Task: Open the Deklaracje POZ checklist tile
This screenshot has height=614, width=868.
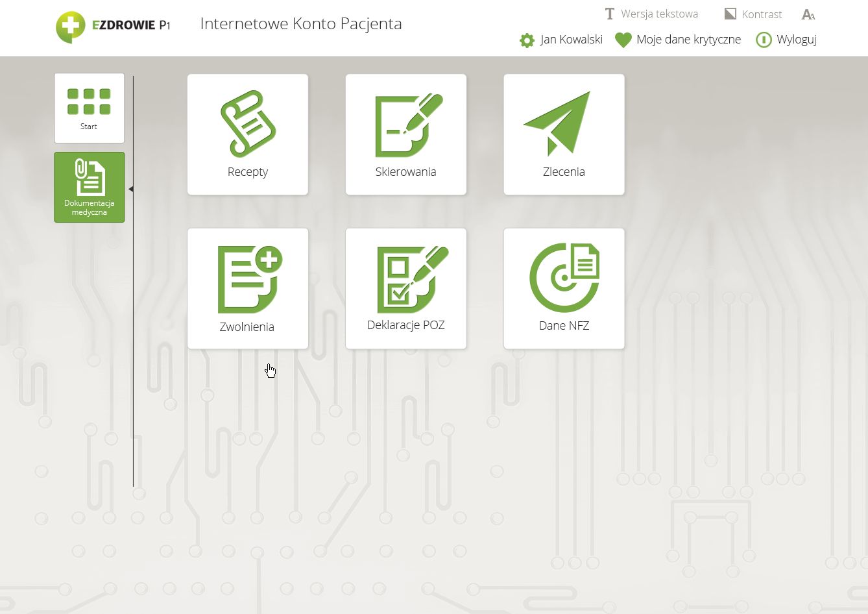Action: tap(406, 289)
